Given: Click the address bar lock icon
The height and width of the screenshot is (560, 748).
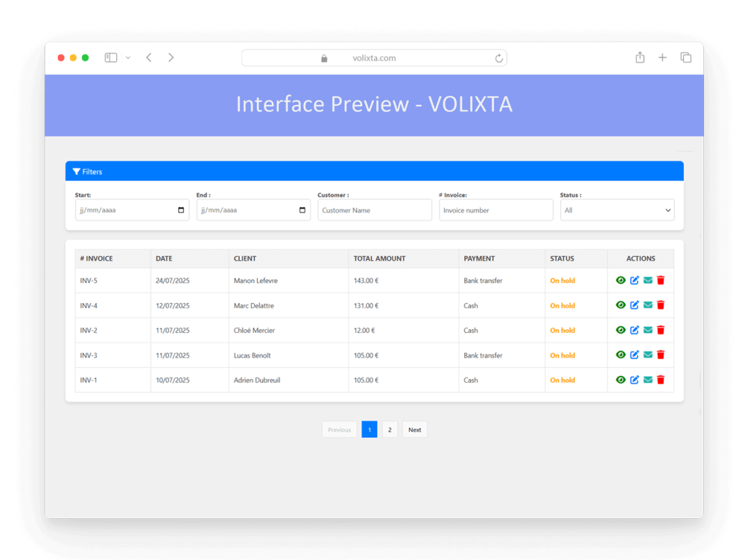Looking at the screenshot, I should 324,58.
